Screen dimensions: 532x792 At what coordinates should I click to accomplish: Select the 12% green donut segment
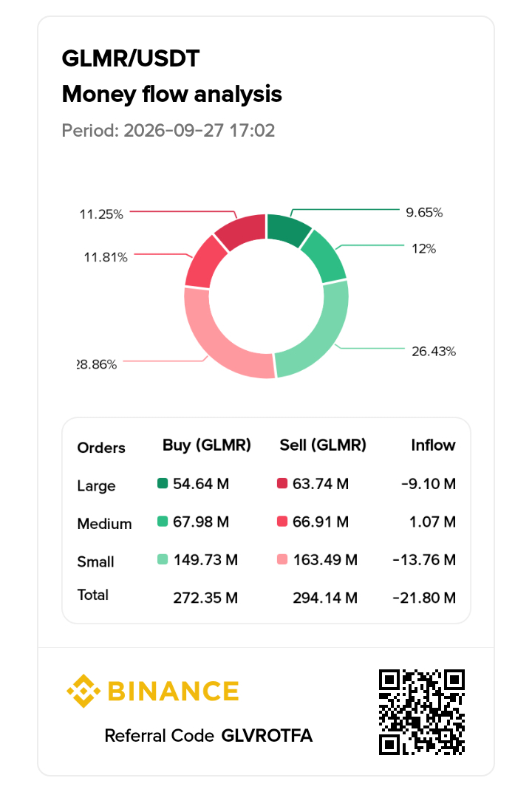pos(325,256)
